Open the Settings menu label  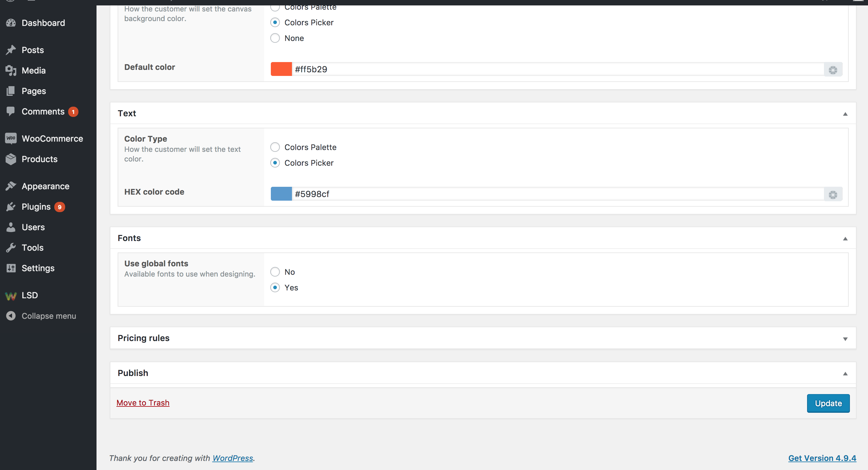click(38, 268)
